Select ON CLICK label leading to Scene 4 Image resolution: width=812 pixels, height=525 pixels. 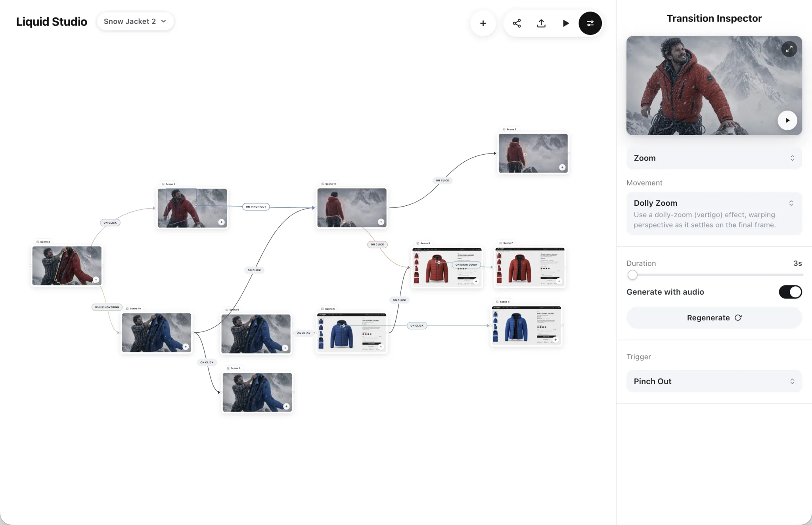click(417, 326)
